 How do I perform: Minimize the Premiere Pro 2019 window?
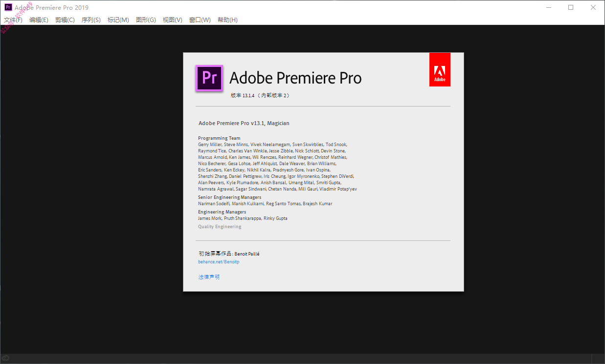[548, 7]
